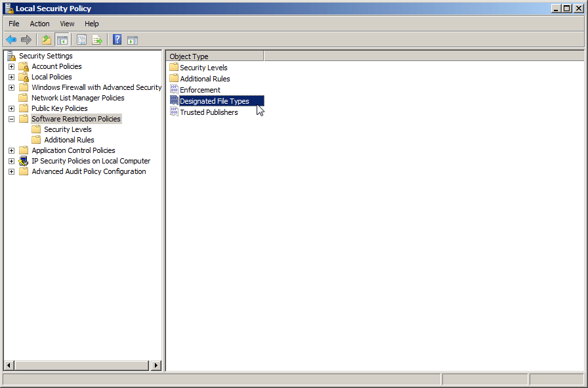Expand Application Control Policies node

click(12, 151)
